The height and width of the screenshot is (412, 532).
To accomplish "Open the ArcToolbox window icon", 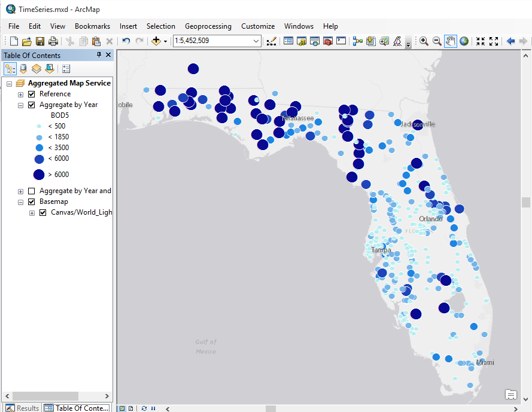I will pyautogui.click(x=328, y=41).
